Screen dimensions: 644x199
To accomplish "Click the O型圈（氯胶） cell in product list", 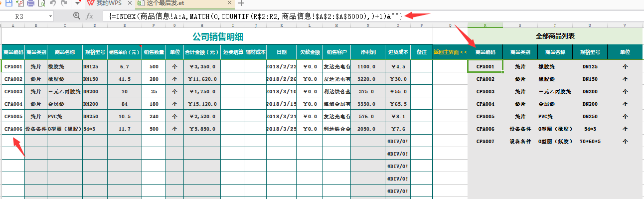I will (x=555, y=141).
